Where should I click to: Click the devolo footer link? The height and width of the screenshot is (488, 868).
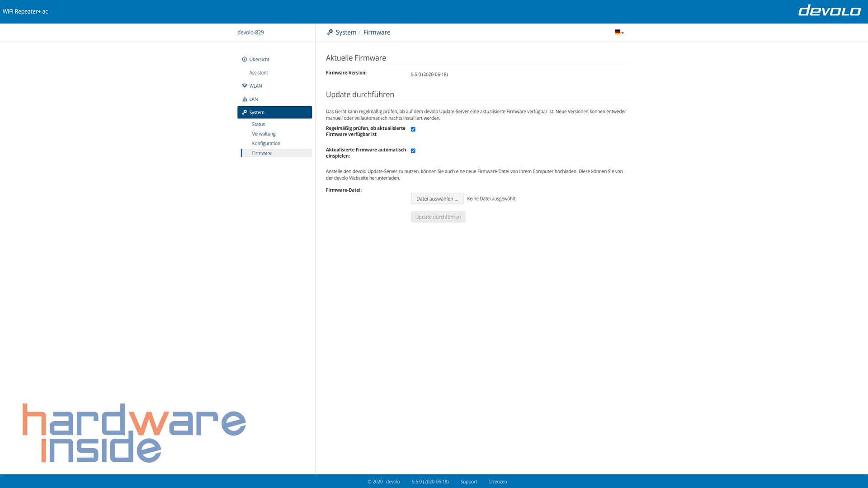[x=393, y=482]
